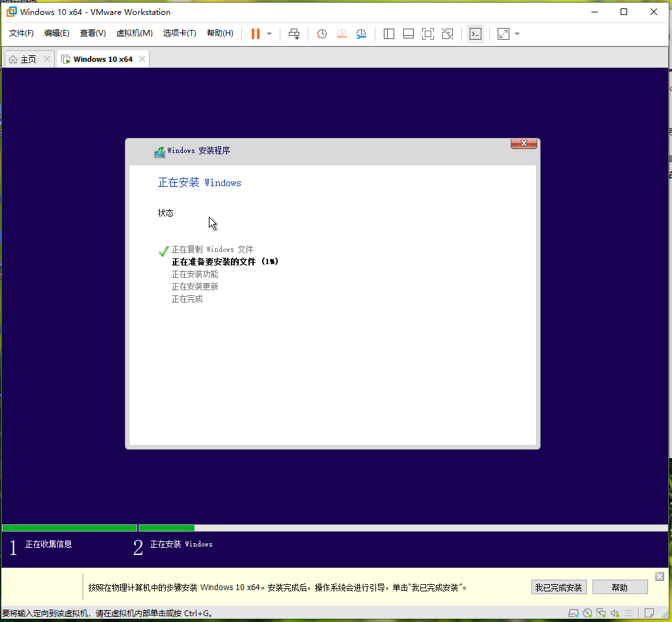Click the 正在安装功能 step
The height and width of the screenshot is (622, 672).
pyautogui.click(x=195, y=274)
